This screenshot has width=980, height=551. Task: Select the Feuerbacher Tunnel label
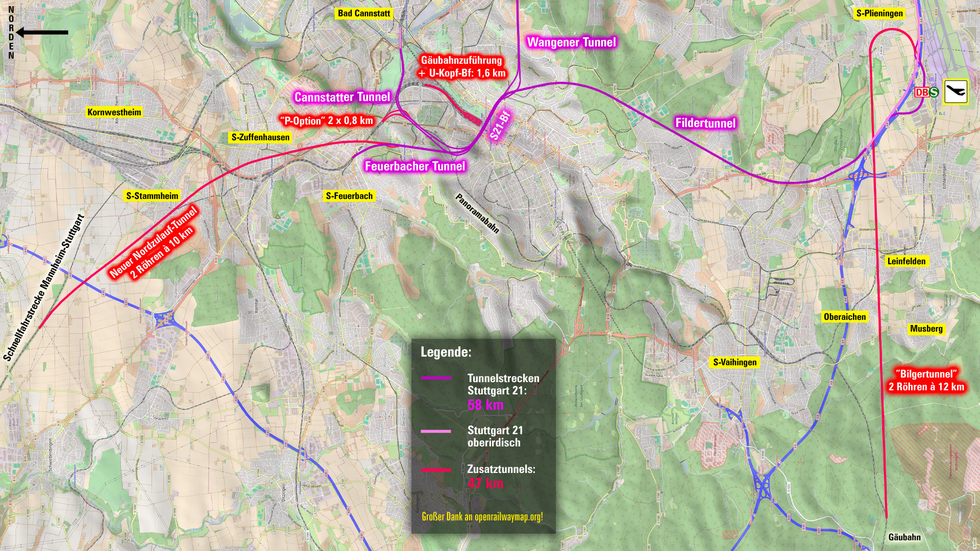[415, 166]
